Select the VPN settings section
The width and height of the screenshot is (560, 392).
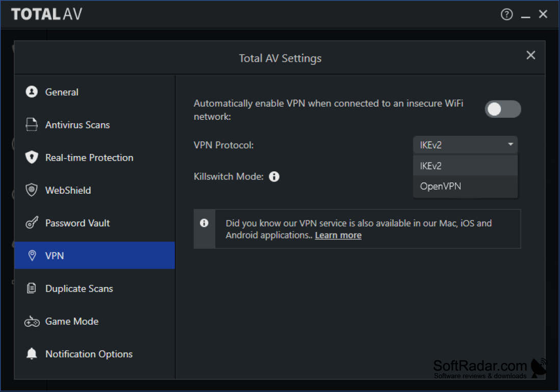click(x=95, y=255)
